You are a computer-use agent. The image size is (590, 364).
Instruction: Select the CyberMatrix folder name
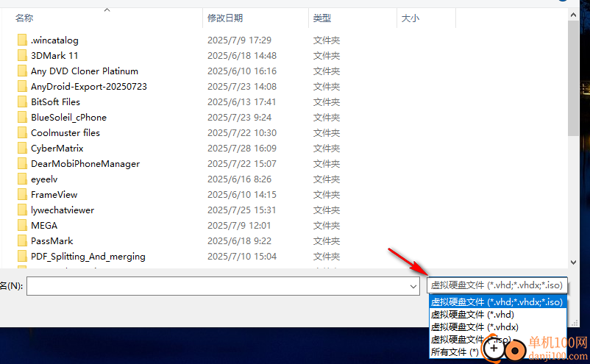click(57, 148)
